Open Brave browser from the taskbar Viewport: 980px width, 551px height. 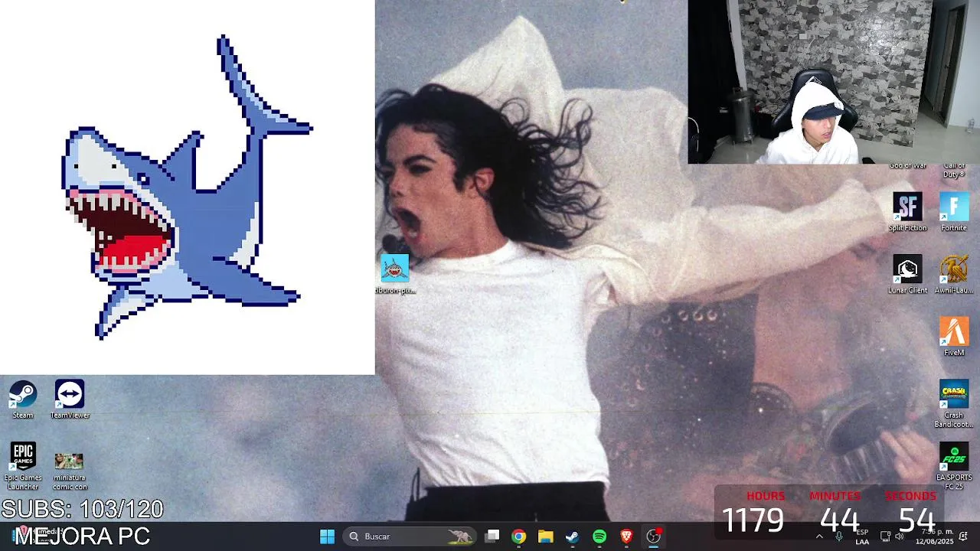pyautogui.click(x=626, y=536)
